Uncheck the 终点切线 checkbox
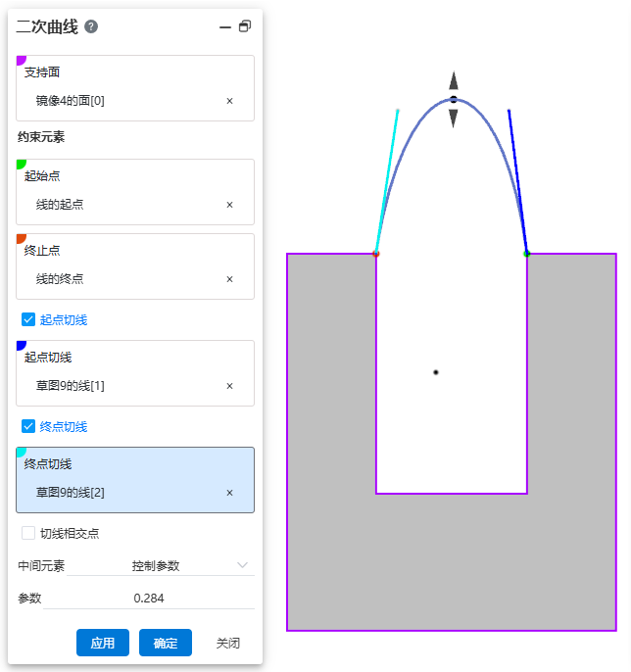The width and height of the screenshot is (631, 672). point(28,426)
